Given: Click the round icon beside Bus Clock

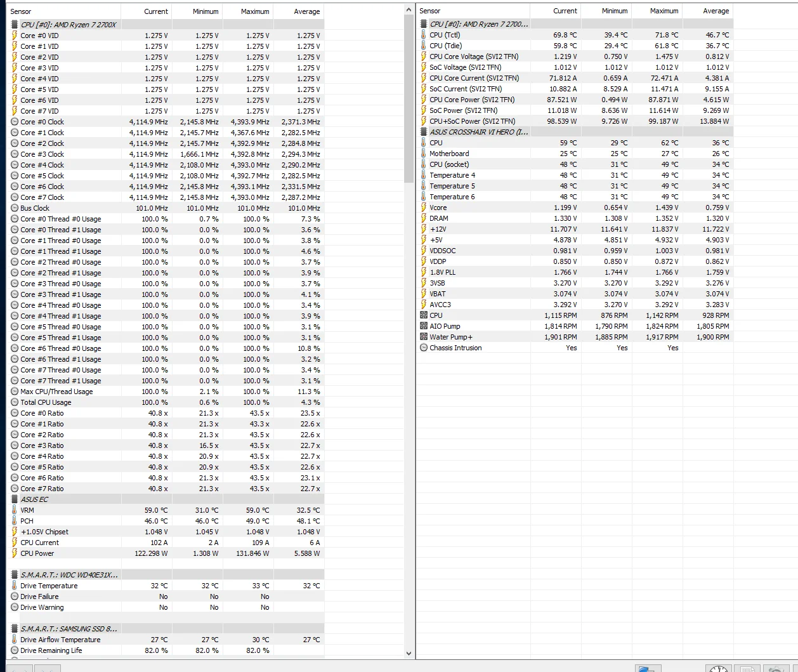Looking at the screenshot, I should pos(15,208).
